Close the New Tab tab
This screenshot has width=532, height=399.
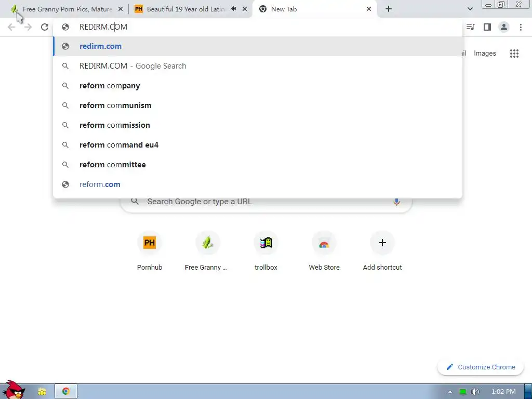[x=369, y=9]
